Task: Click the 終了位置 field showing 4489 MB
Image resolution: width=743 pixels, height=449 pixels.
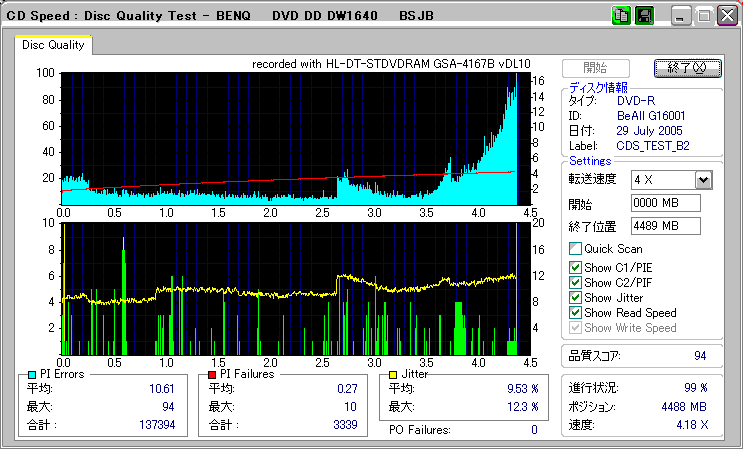Action: pos(666,226)
